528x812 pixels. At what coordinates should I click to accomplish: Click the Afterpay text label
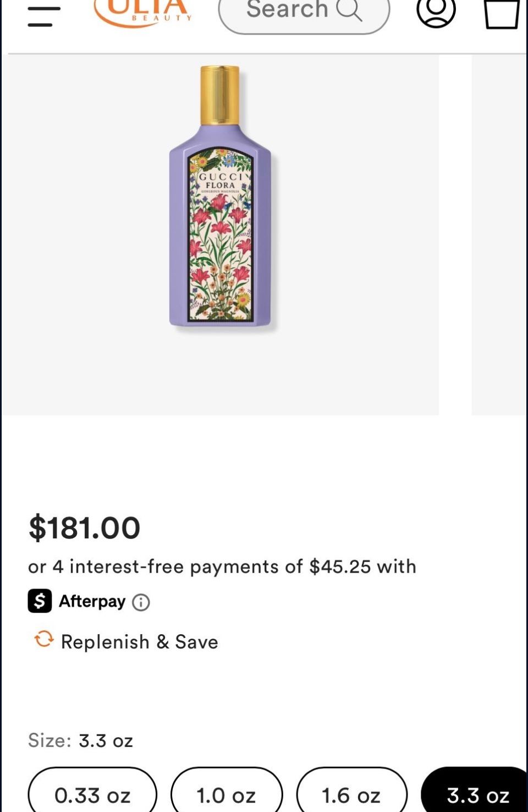coord(92,601)
